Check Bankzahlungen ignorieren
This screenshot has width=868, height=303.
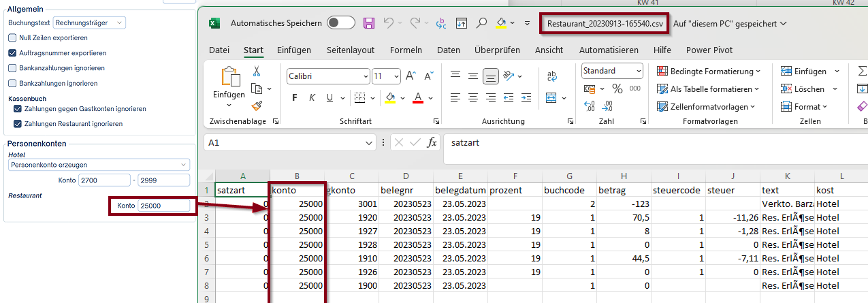pyautogui.click(x=12, y=83)
